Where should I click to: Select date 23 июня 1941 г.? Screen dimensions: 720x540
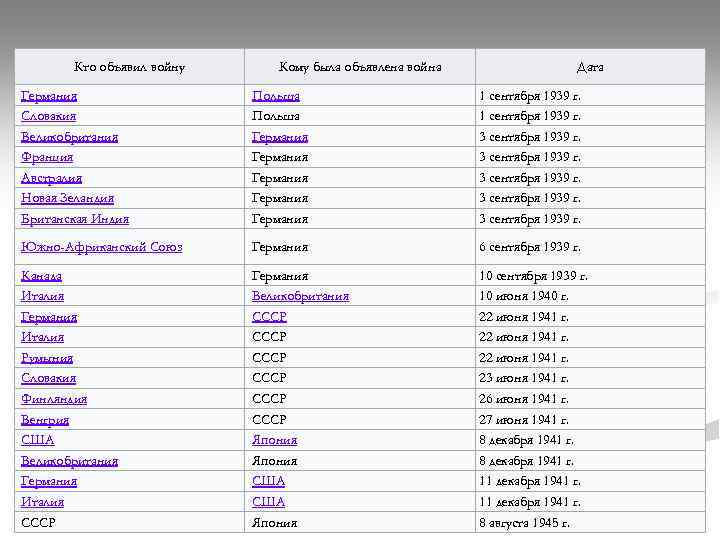coord(524,378)
